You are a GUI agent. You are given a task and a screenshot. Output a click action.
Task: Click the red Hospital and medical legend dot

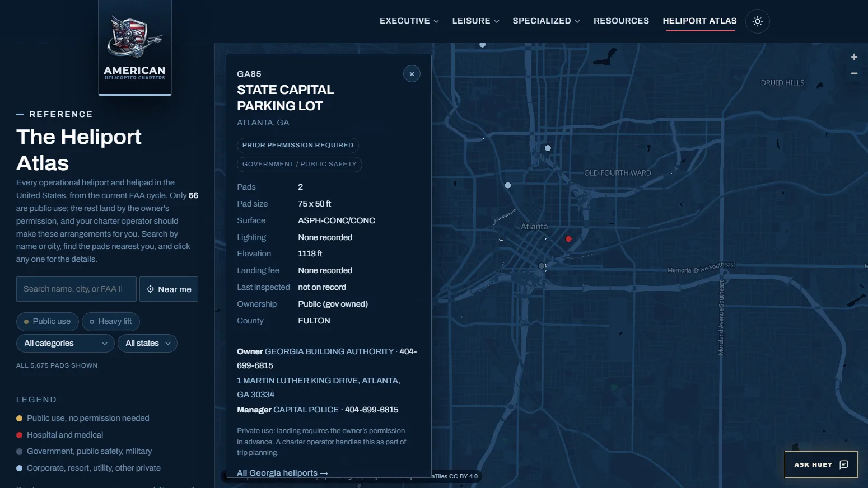(x=20, y=435)
